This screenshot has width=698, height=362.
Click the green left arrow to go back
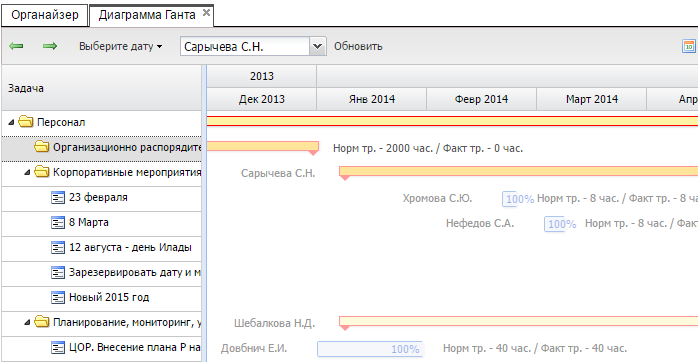click(16, 46)
